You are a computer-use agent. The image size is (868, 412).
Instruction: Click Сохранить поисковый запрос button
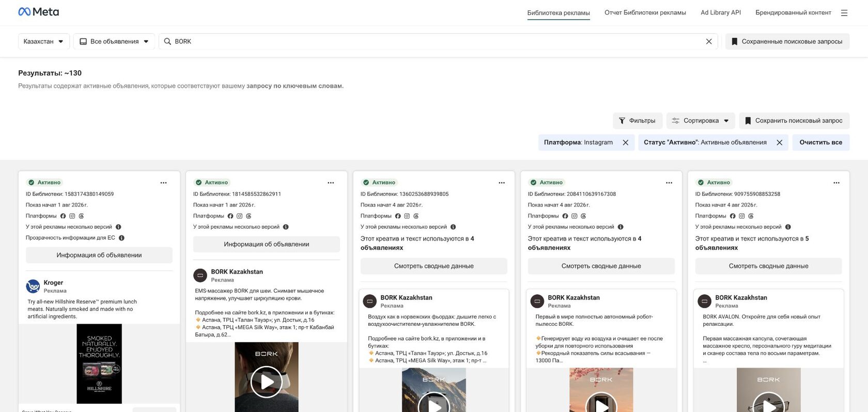[x=794, y=121]
